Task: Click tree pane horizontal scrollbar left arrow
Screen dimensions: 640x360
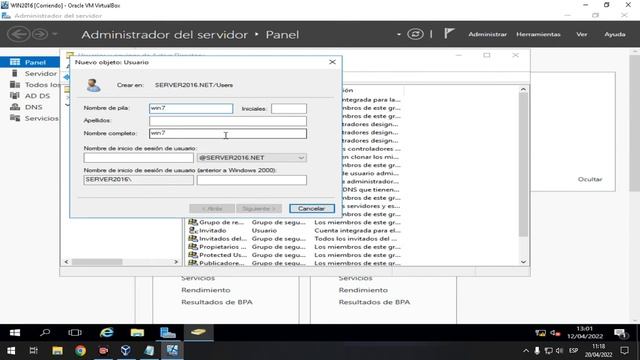Action: (67, 262)
